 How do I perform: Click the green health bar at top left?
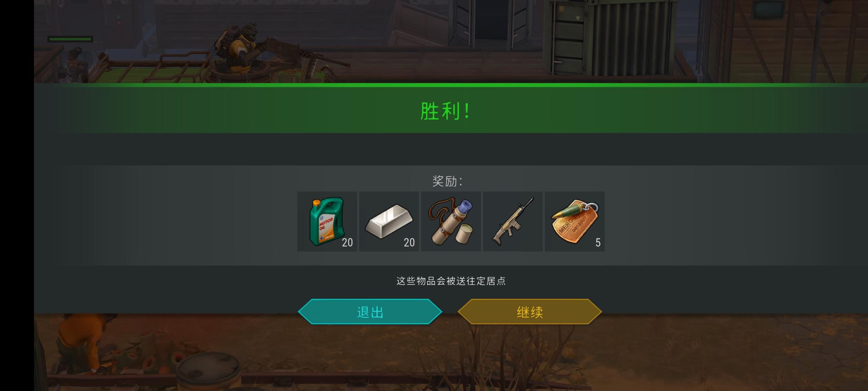[70, 39]
